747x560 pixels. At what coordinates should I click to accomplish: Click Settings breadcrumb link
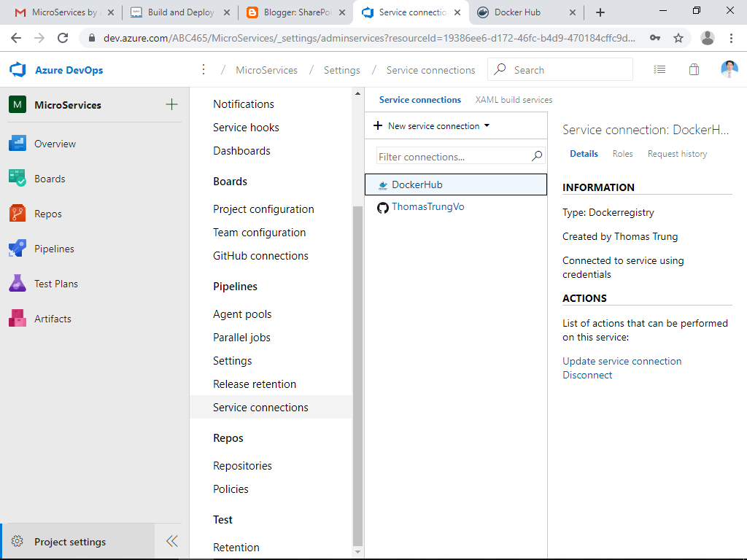341,70
